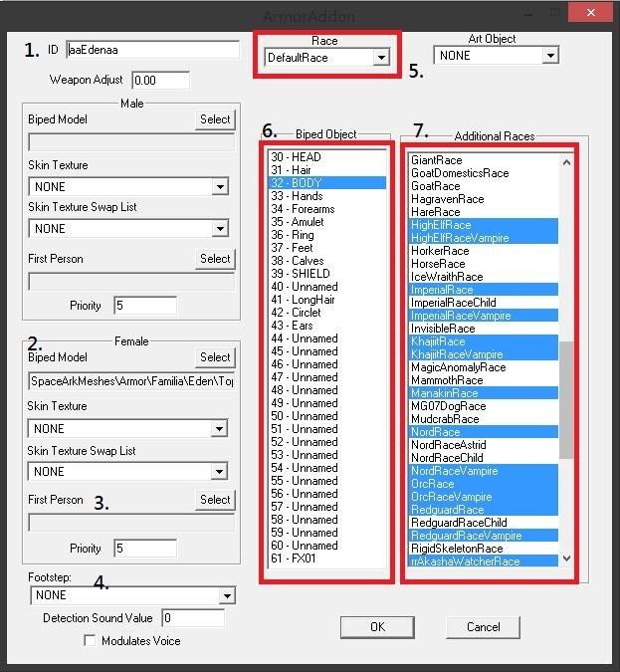Open the Footstep dropdown list
Screen dimensions: 620x672
132,595
